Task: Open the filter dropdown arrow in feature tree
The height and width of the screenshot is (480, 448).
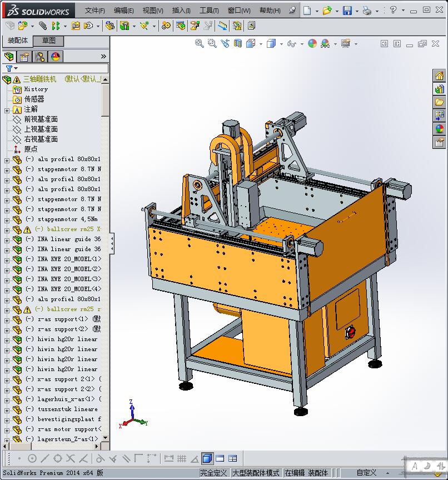Action: (x=16, y=68)
